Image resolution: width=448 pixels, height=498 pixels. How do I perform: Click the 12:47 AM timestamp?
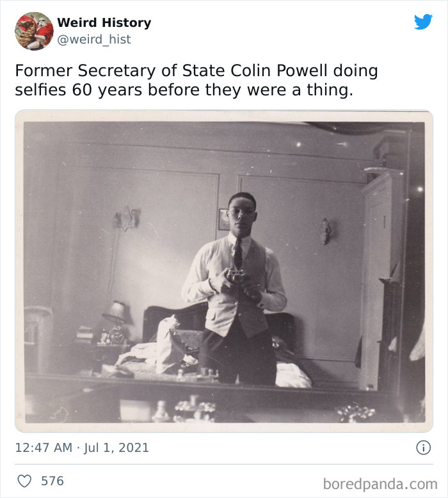coord(44,448)
